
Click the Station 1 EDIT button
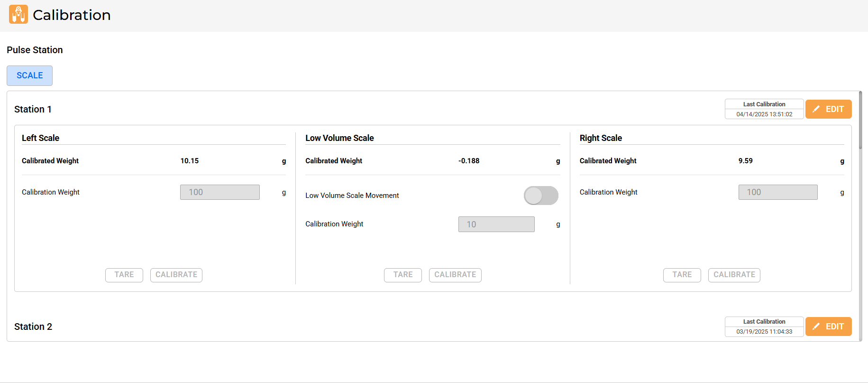pos(828,109)
